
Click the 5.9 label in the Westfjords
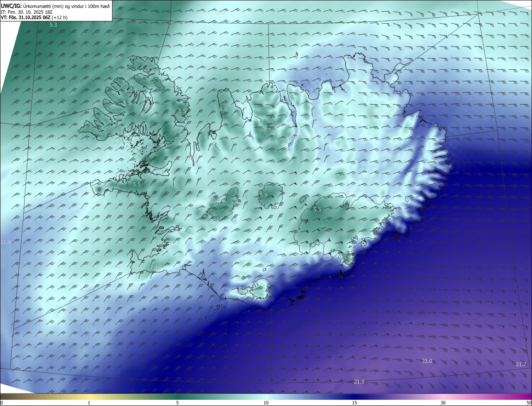[x=127, y=103]
